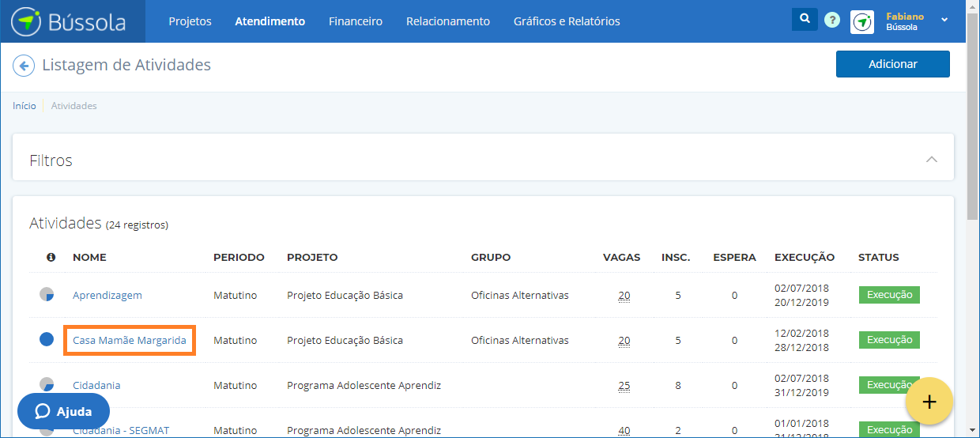Click the page vertical scrollbar
This screenshot has height=438, width=980.
pos(973,119)
